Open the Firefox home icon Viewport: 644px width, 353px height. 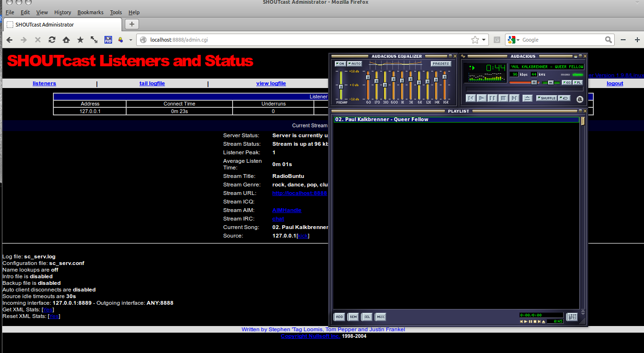click(x=66, y=40)
